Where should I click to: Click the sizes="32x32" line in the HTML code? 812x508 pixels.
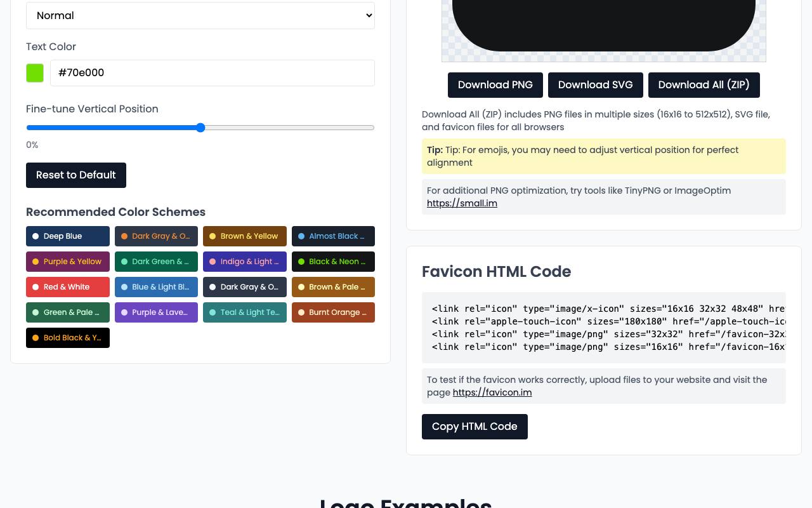(609, 334)
